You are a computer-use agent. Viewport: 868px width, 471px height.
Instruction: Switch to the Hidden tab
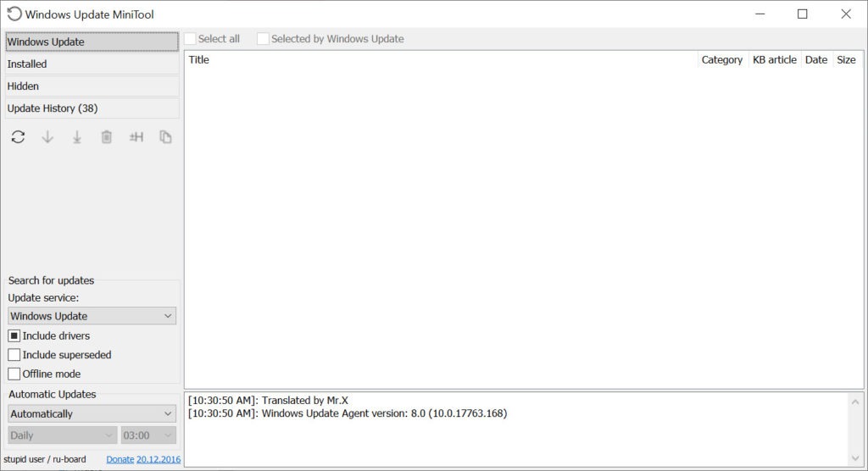coord(92,86)
